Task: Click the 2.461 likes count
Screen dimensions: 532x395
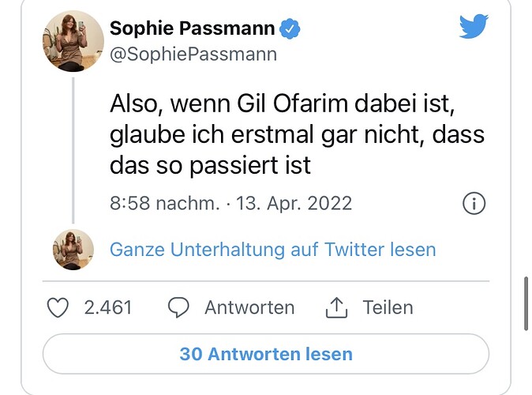Action: [108, 307]
